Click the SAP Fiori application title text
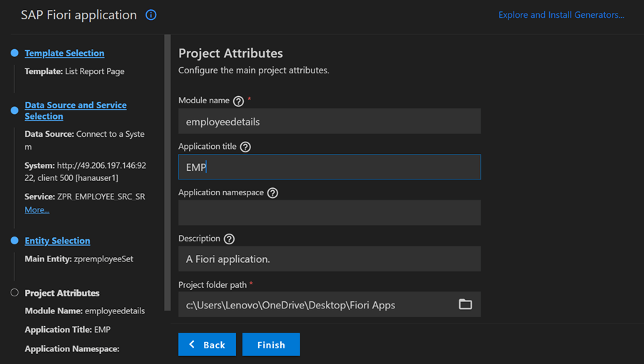644x364 pixels. tap(79, 15)
